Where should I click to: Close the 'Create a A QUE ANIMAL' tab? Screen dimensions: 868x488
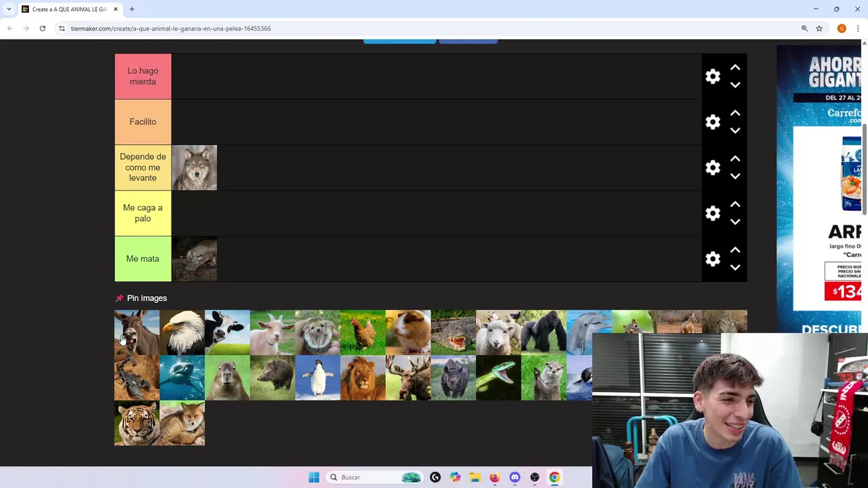pos(115,9)
